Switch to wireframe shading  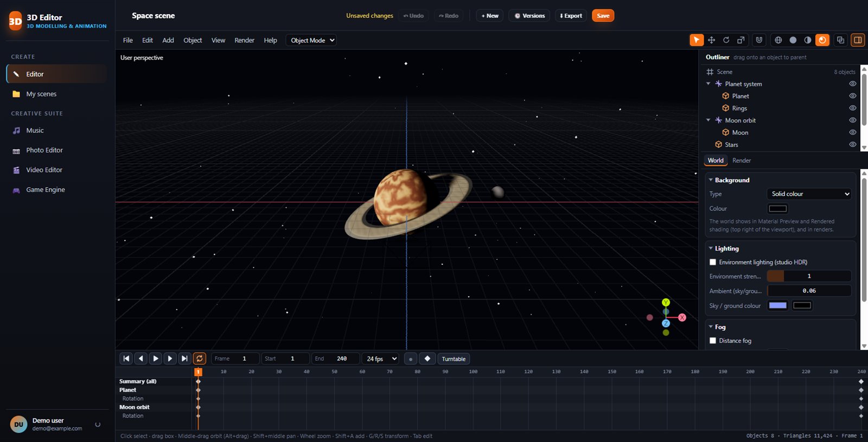pyautogui.click(x=778, y=40)
